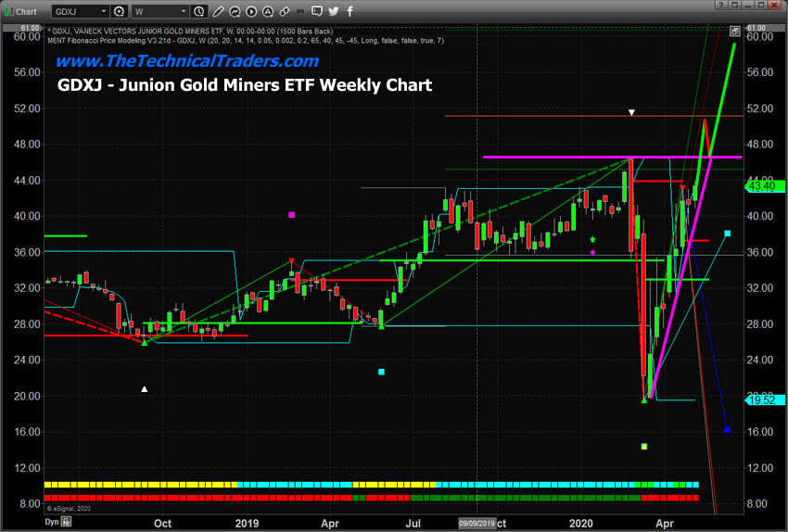This screenshot has width=788, height=532.
Task: Click the 09/09/2019 date marker
Action: coord(477,524)
